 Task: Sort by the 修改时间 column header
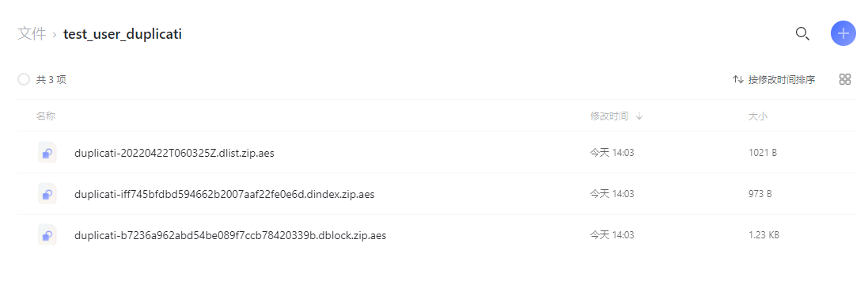[609, 116]
